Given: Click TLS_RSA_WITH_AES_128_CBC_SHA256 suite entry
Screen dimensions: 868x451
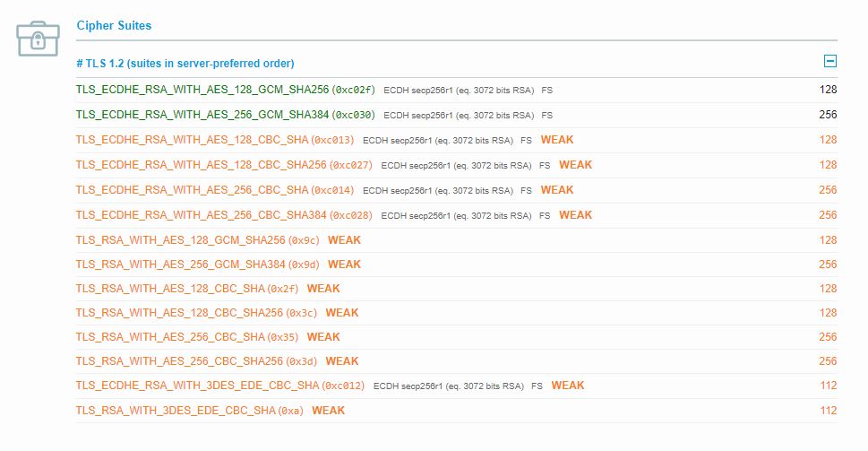Looking at the screenshot, I should pos(180,313).
